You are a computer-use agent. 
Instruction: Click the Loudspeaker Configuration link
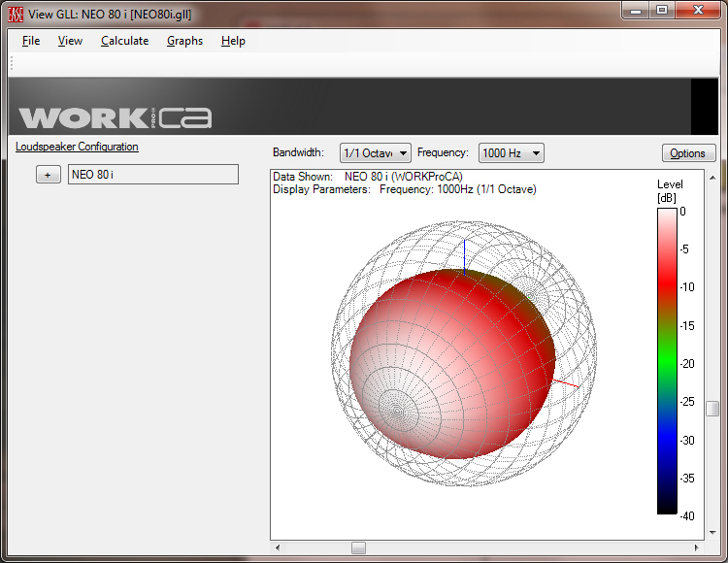point(77,147)
